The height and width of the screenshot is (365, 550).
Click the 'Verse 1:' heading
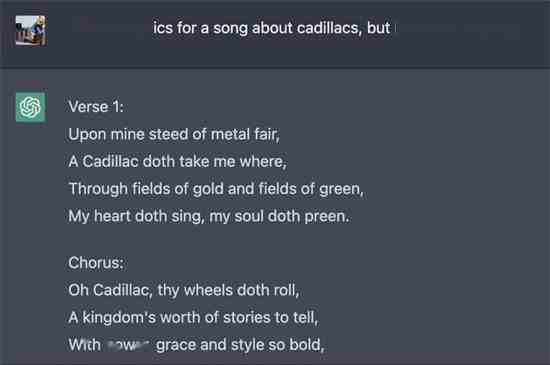pyautogui.click(x=96, y=107)
